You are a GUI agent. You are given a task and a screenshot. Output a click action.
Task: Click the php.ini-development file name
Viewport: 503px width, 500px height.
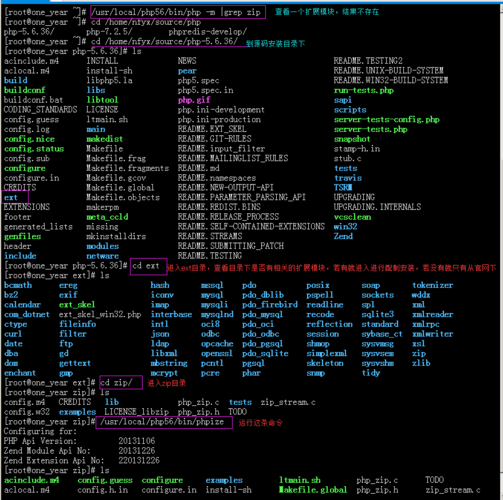click(x=221, y=110)
